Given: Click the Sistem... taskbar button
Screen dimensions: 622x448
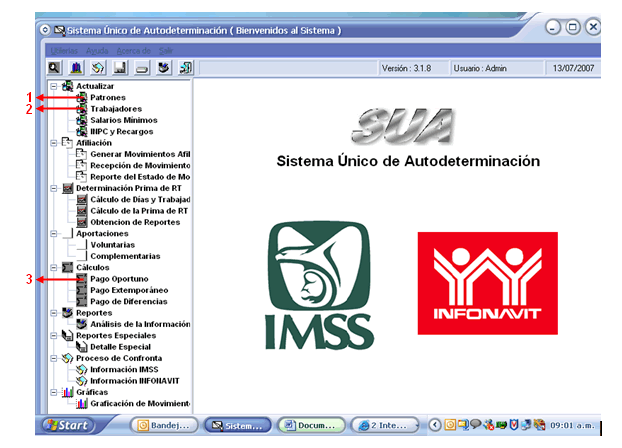Looking at the screenshot, I should click(238, 425).
